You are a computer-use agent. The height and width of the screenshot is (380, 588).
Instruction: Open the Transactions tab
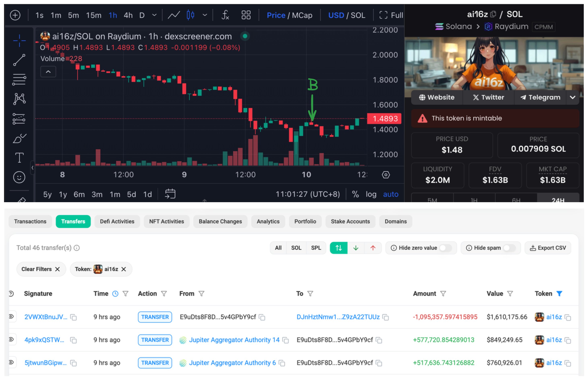click(30, 221)
